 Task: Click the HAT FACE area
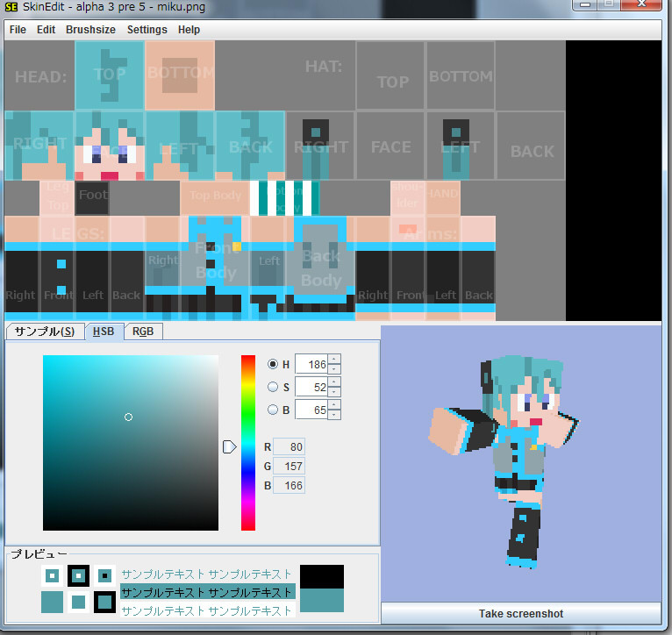(391, 146)
